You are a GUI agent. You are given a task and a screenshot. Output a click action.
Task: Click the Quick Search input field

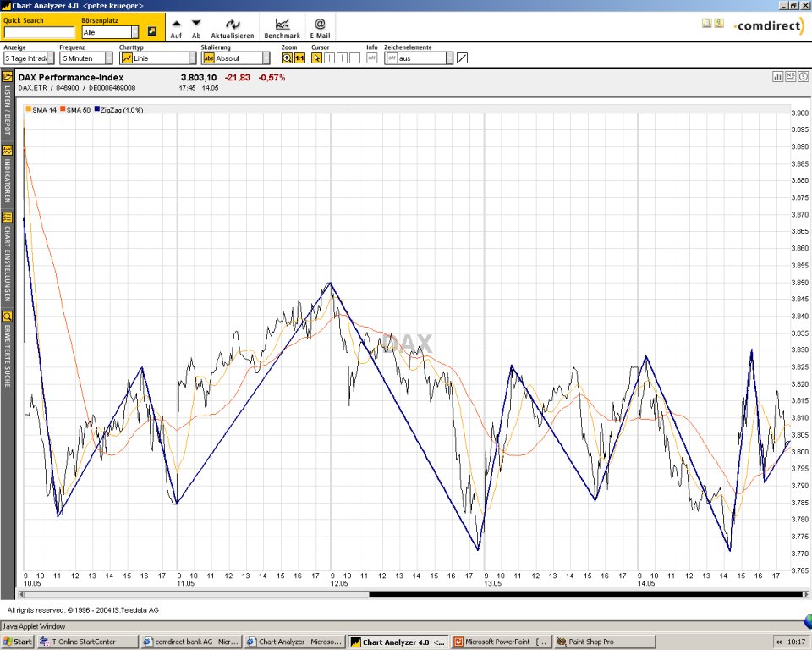pos(39,32)
